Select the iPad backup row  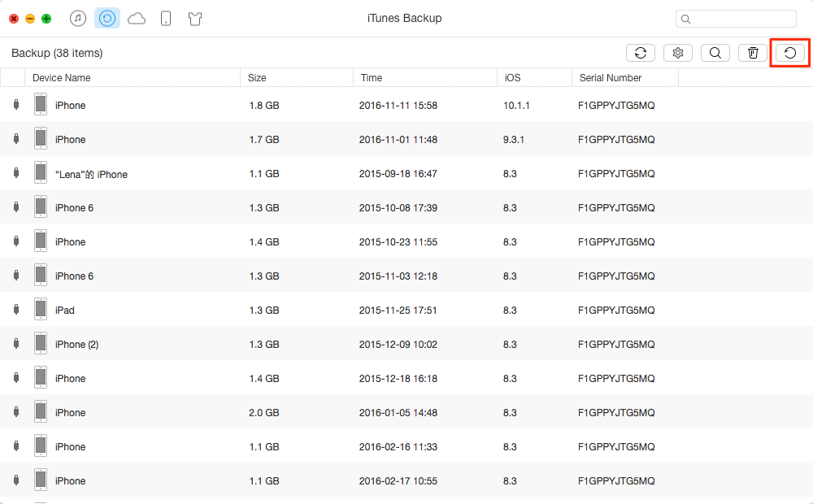(x=406, y=310)
